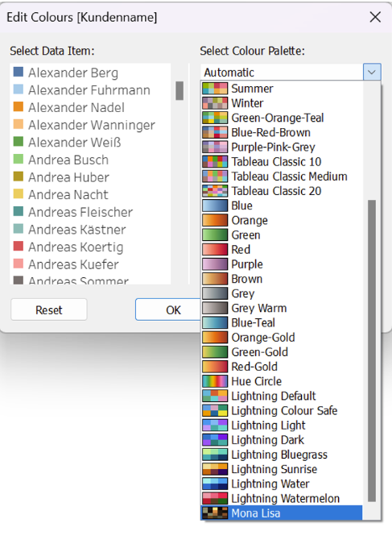
Task: Click the data item list scrollbar thumb
Action: point(179,91)
